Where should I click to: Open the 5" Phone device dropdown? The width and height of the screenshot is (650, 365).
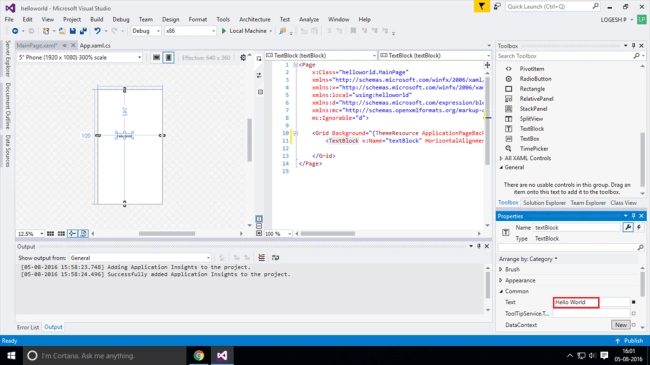pyautogui.click(x=80, y=58)
